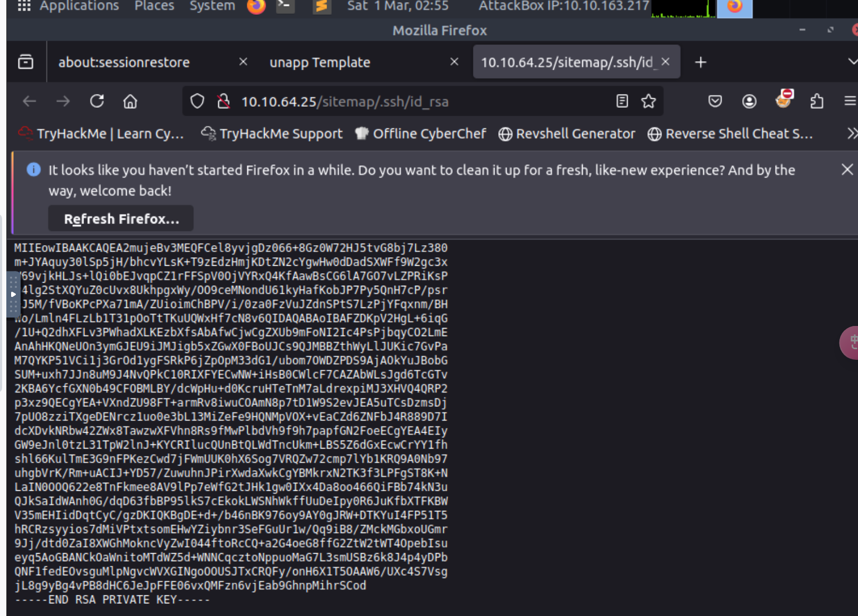Show the insecure connection lock info

(x=223, y=101)
